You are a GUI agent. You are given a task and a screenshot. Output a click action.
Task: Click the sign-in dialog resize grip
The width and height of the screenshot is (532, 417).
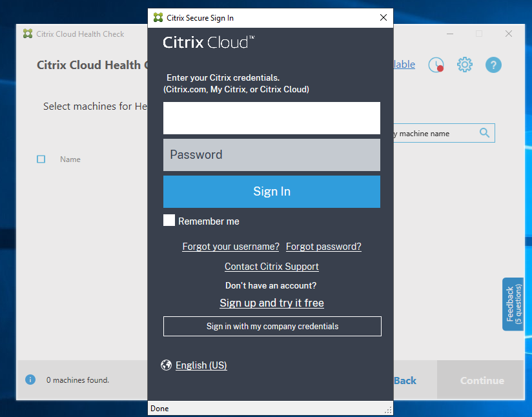click(x=389, y=410)
